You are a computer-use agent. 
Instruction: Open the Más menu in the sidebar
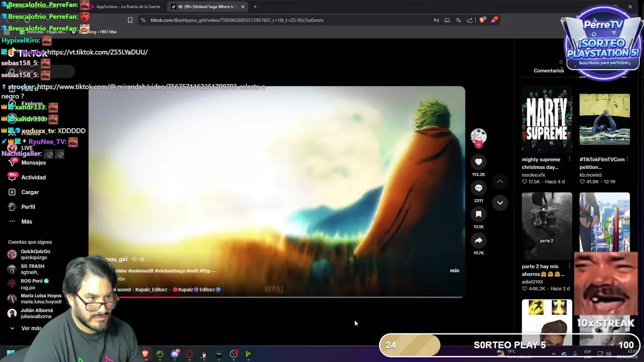pos(27,222)
